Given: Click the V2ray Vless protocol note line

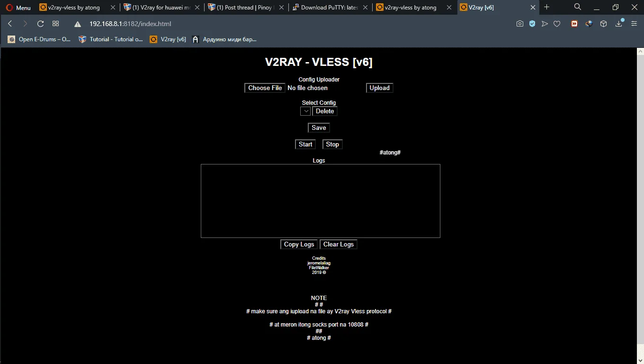Looking at the screenshot, I should (319, 311).
